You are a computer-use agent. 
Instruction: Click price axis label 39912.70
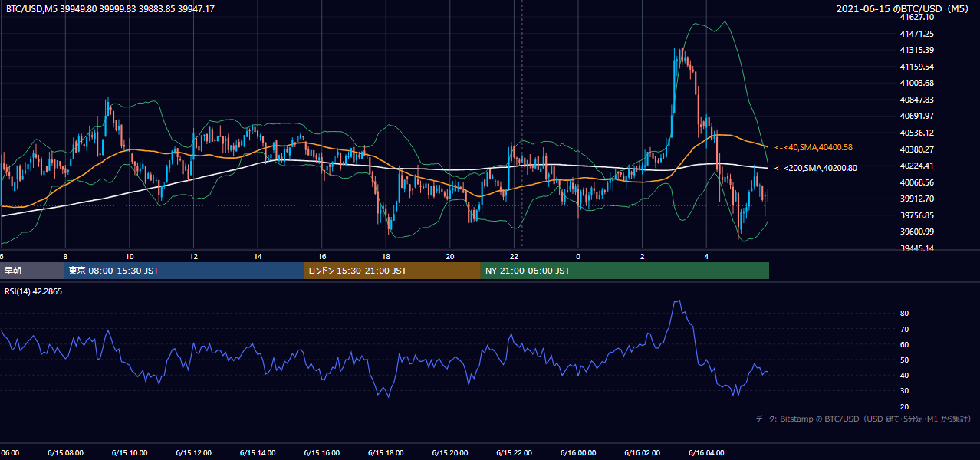pos(916,199)
